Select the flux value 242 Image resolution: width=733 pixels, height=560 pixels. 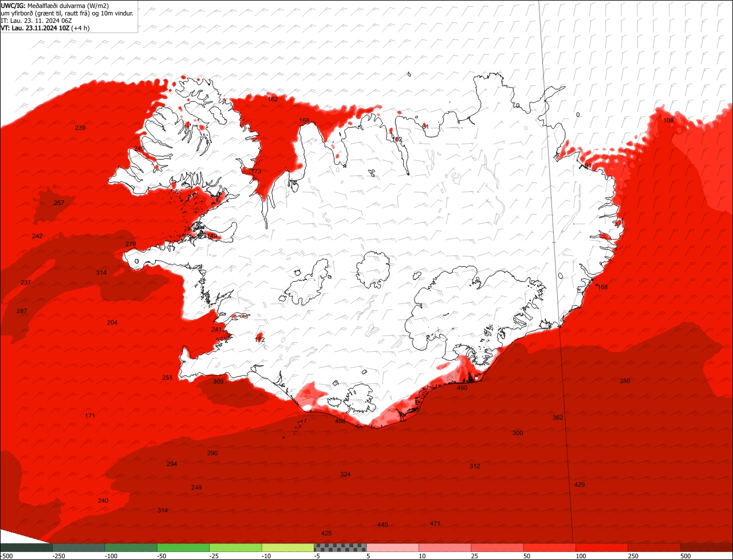pos(37,236)
